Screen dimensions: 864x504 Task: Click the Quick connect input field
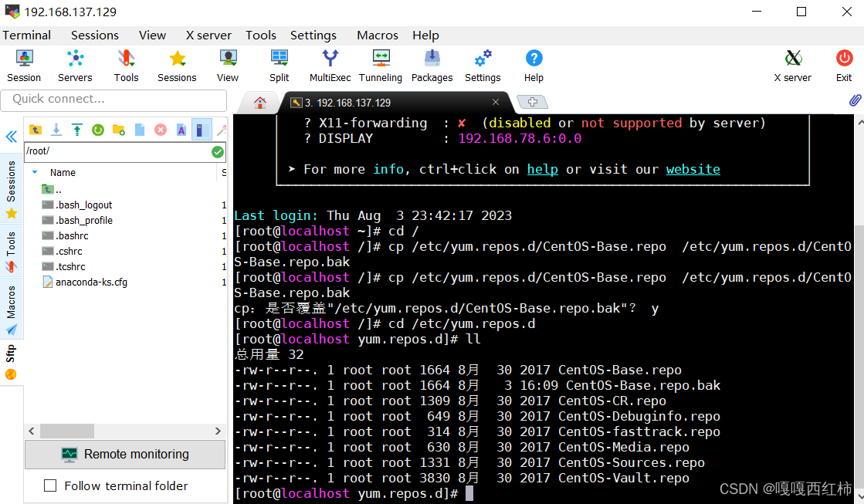pyautogui.click(x=114, y=100)
